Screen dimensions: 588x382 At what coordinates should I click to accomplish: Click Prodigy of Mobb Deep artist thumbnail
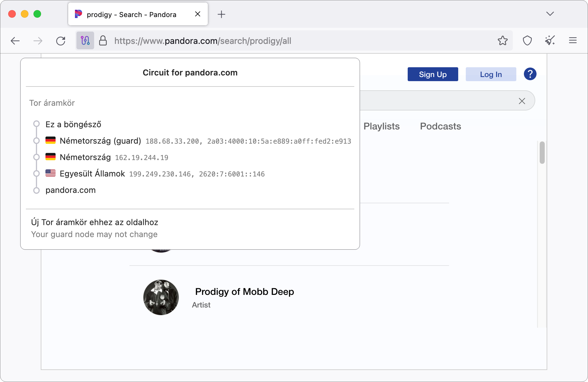point(161,297)
